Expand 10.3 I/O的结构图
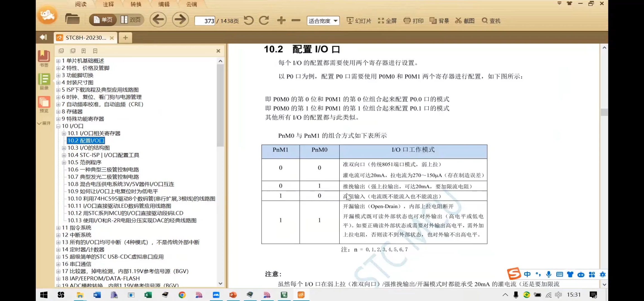 click(64, 148)
